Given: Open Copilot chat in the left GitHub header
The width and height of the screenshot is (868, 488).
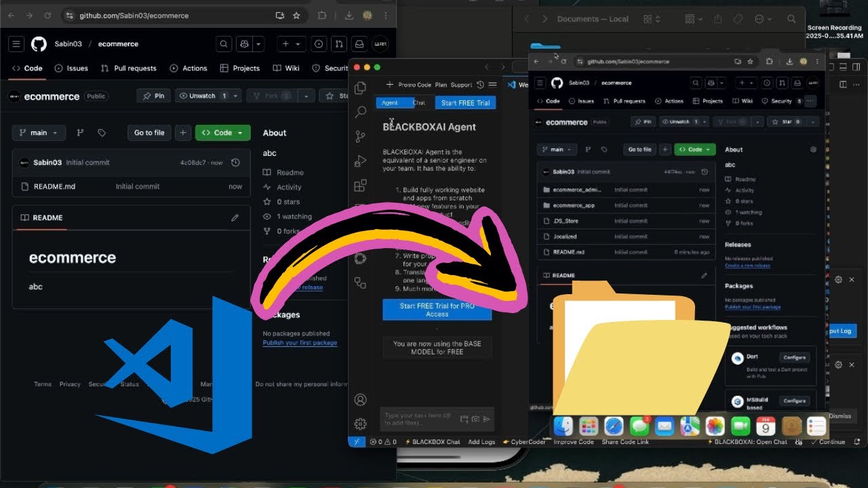Looking at the screenshot, I should click(x=245, y=44).
